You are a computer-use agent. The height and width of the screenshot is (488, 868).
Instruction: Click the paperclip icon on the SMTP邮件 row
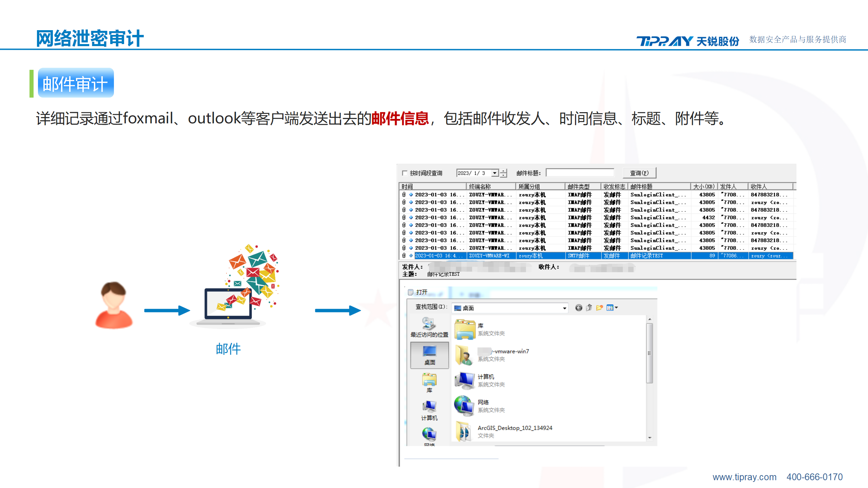[404, 256]
